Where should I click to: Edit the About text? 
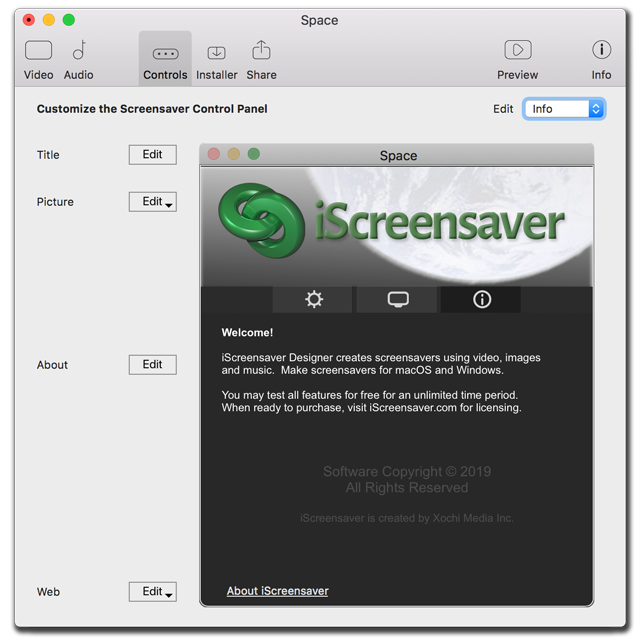pyautogui.click(x=153, y=365)
